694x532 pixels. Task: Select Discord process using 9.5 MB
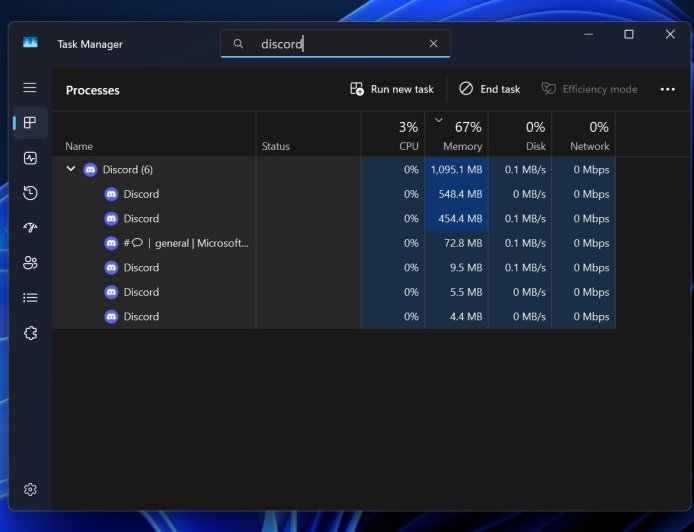[334, 267]
